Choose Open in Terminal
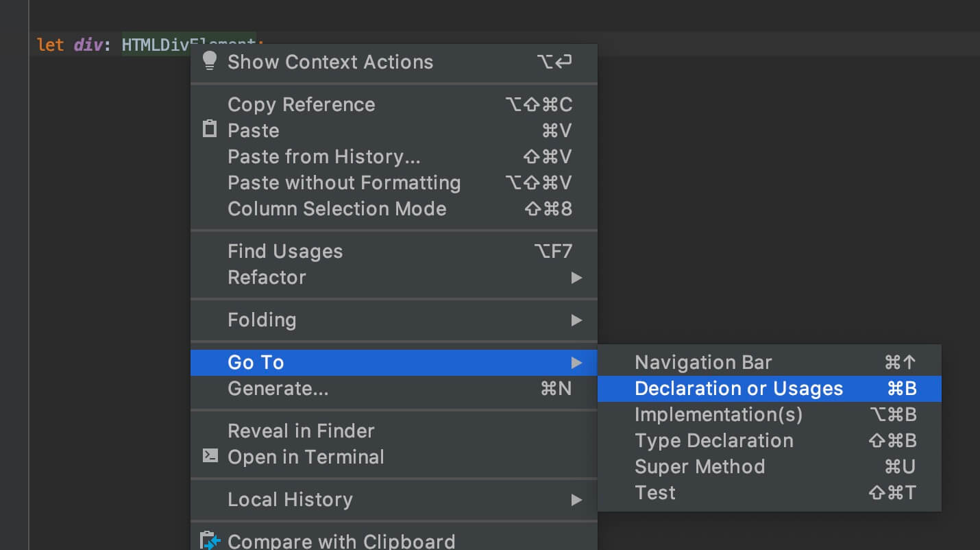The height and width of the screenshot is (550, 980). (x=394, y=457)
